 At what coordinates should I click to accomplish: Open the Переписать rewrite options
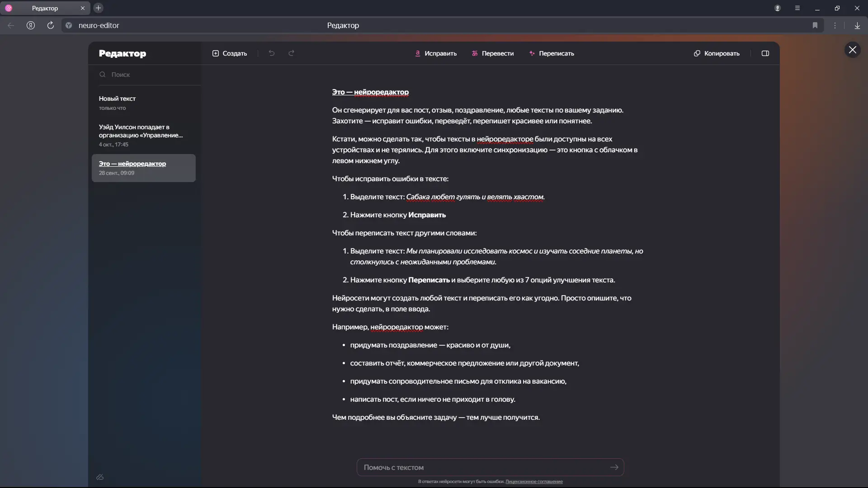point(552,53)
